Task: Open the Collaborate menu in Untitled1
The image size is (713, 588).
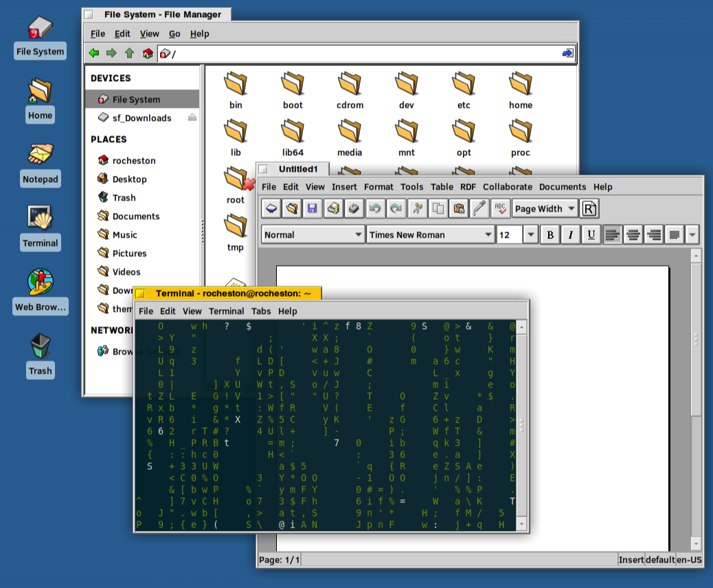Action: [508, 187]
